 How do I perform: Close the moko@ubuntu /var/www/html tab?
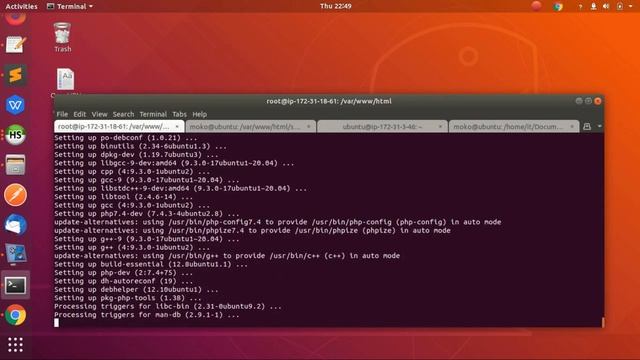click(x=309, y=127)
